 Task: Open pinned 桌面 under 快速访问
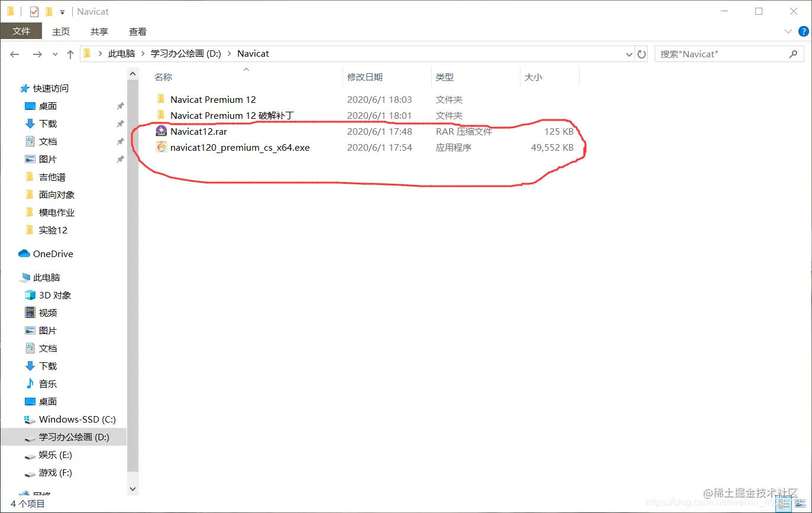click(x=48, y=106)
